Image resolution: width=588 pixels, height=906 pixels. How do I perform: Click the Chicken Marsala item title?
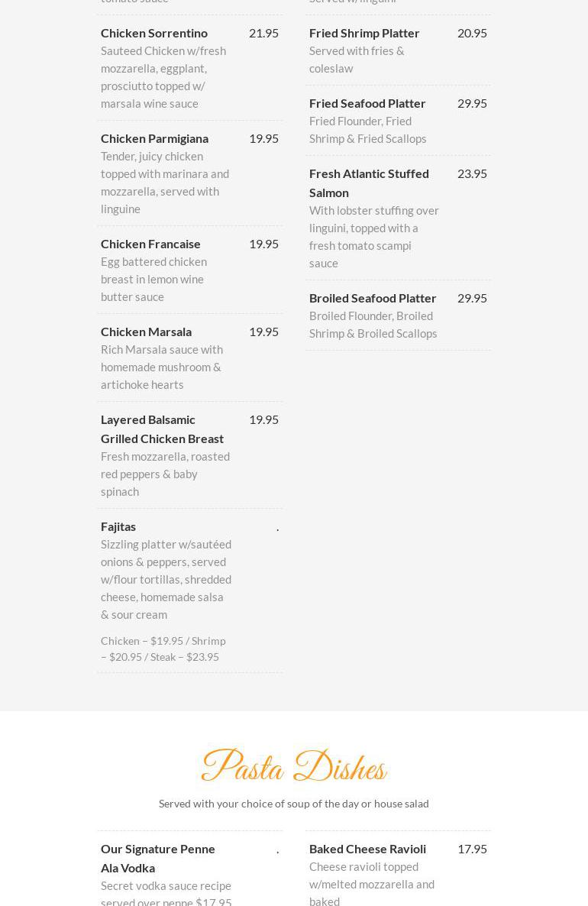click(x=146, y=332)
